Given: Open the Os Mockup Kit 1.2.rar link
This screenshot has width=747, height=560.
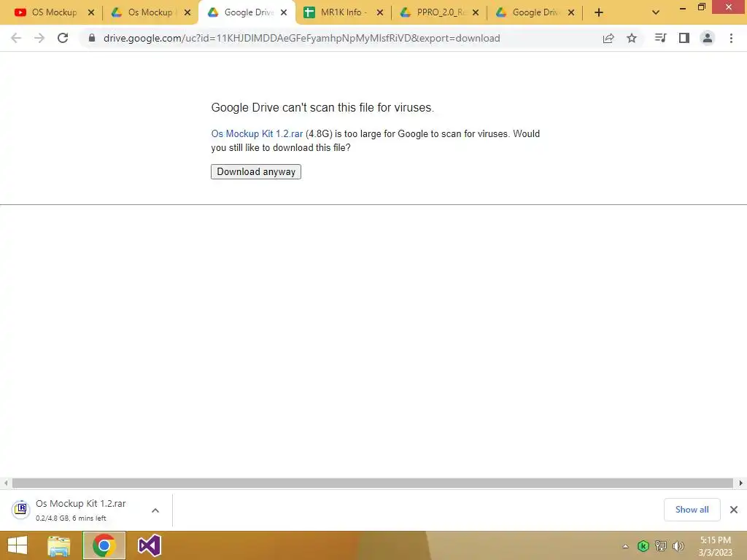Looking at the screenshot, I should [x=257, y=134].
